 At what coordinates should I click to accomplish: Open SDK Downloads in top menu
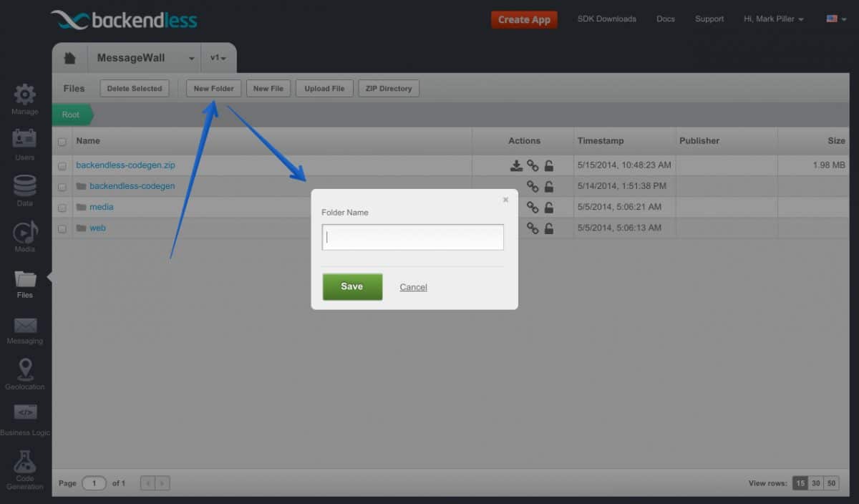click(607, 19)
